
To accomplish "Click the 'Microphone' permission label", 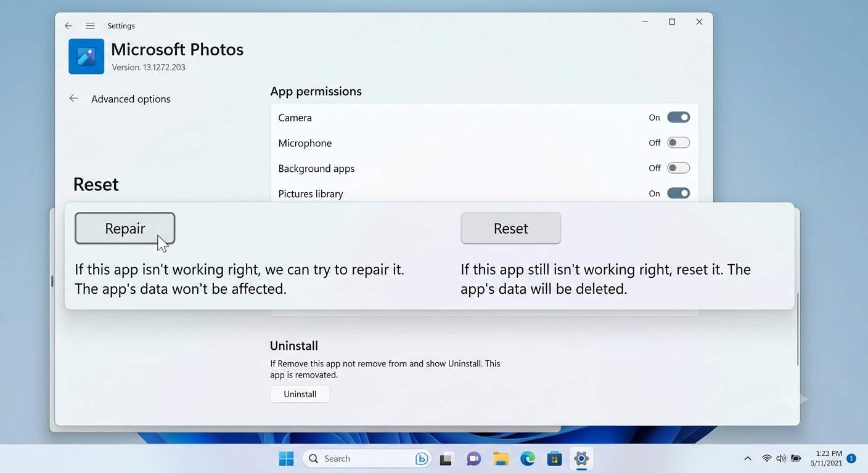I will pos(305,143).
